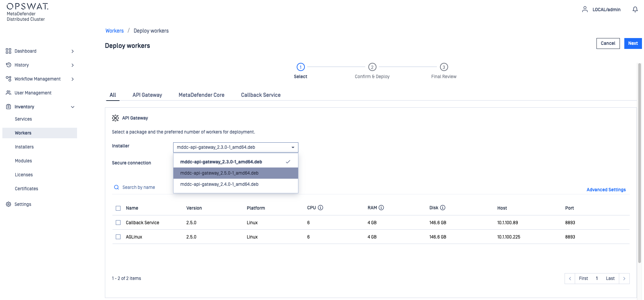Open the Advanced Settings link

tap(606, 190)
